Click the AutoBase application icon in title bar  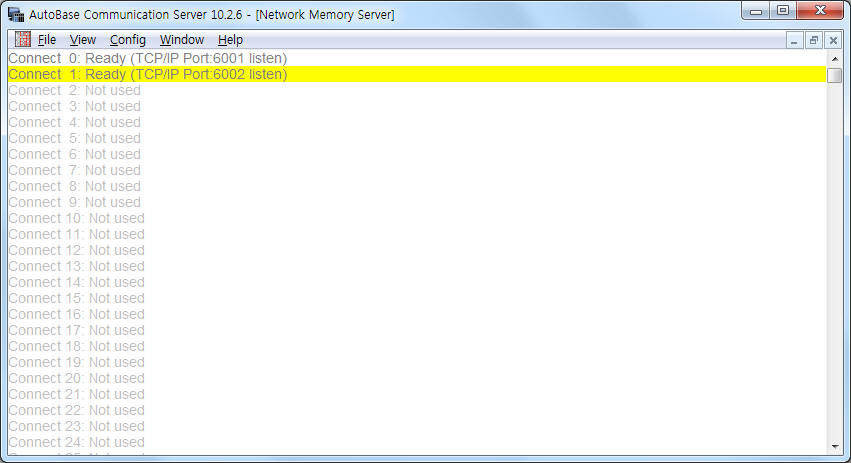(x=16, y=14)
